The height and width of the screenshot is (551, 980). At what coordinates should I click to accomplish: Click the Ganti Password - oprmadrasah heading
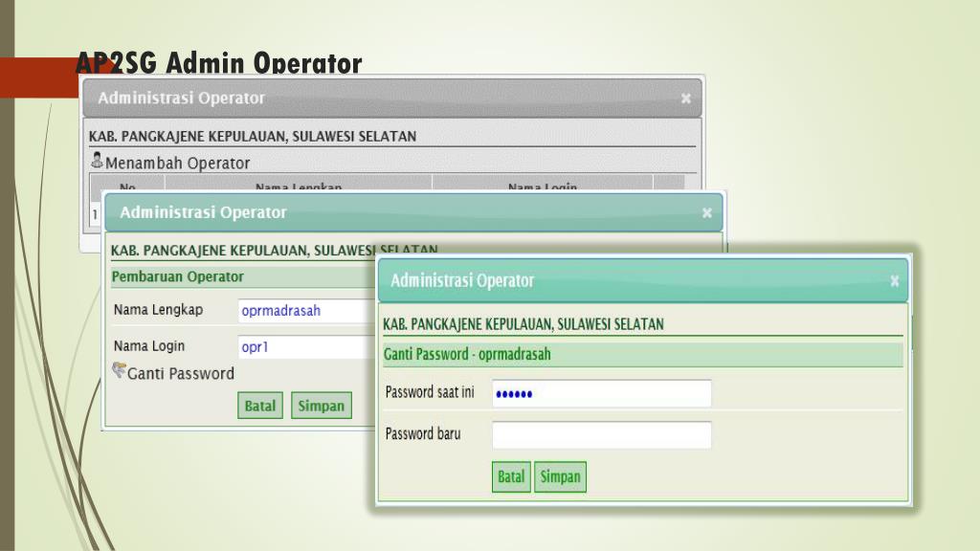tap(467, 354)
